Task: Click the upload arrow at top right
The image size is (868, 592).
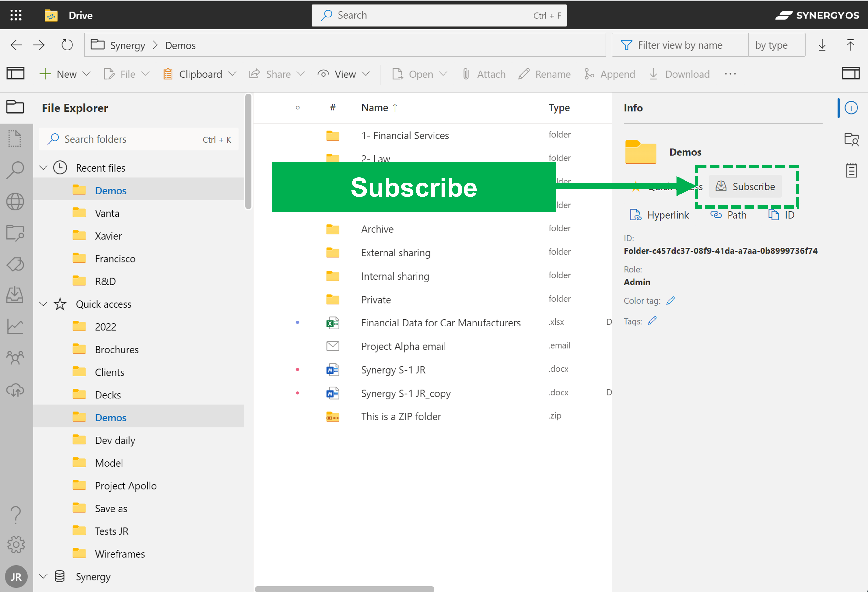Action: point(851,45)
